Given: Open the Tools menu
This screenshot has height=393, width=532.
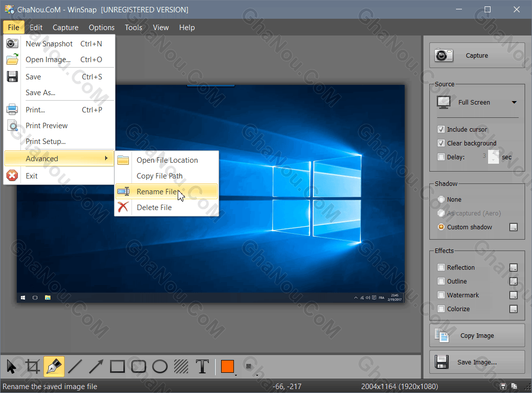Looking at the screenshot, I should pyautogui.click(x=133, y=28).
